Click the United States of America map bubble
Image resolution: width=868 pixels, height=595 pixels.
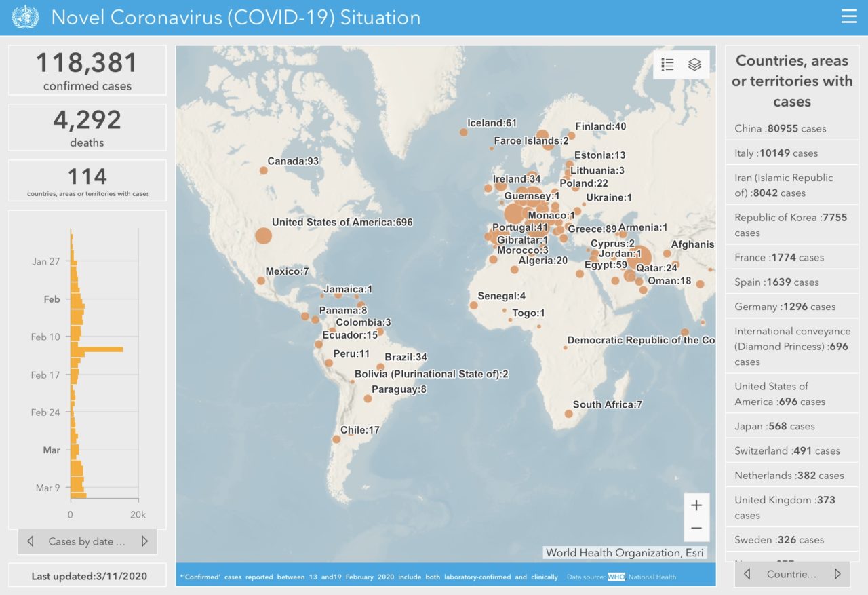click(263, 236)
